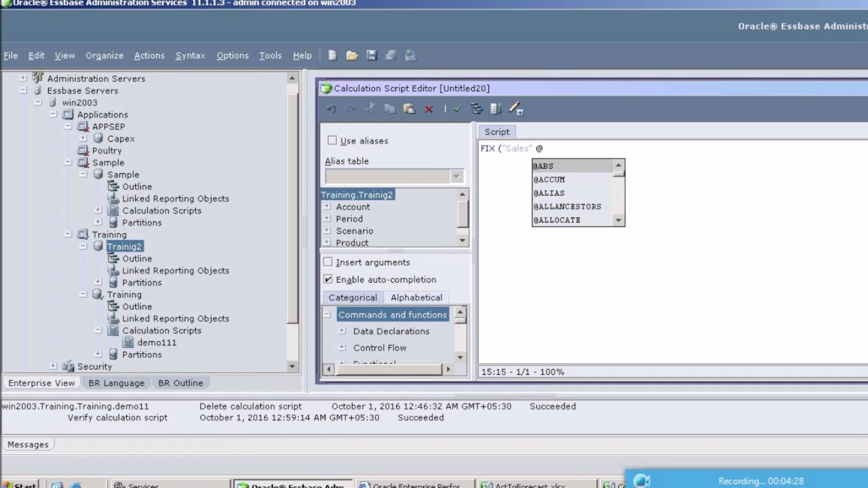868x488 pixels.
Task: Open the Organize menu
Action: 104,56
